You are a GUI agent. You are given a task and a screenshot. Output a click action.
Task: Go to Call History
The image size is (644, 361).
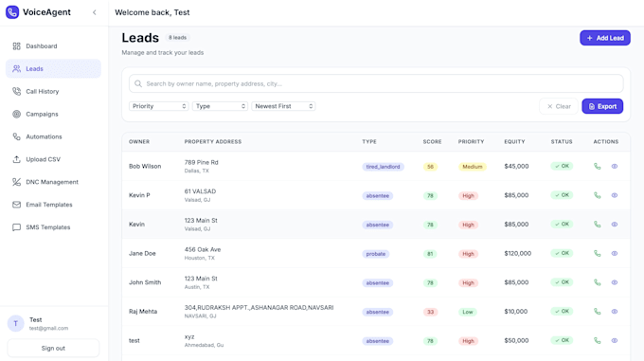point(53,91)
